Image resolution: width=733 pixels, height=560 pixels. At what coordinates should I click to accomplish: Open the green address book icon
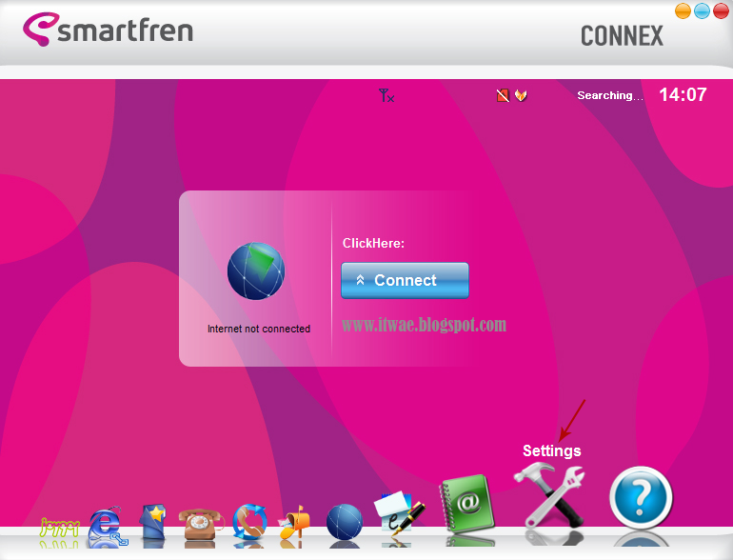(x=467, y=504)
